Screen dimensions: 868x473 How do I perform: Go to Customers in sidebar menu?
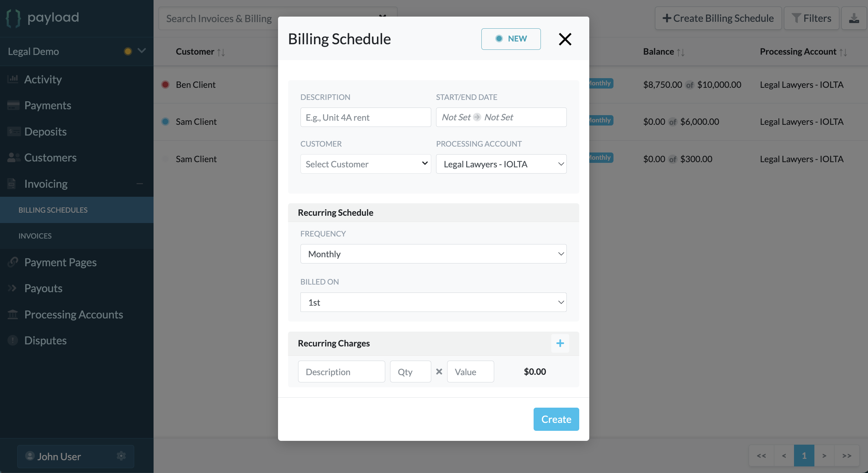coord(50,158)
